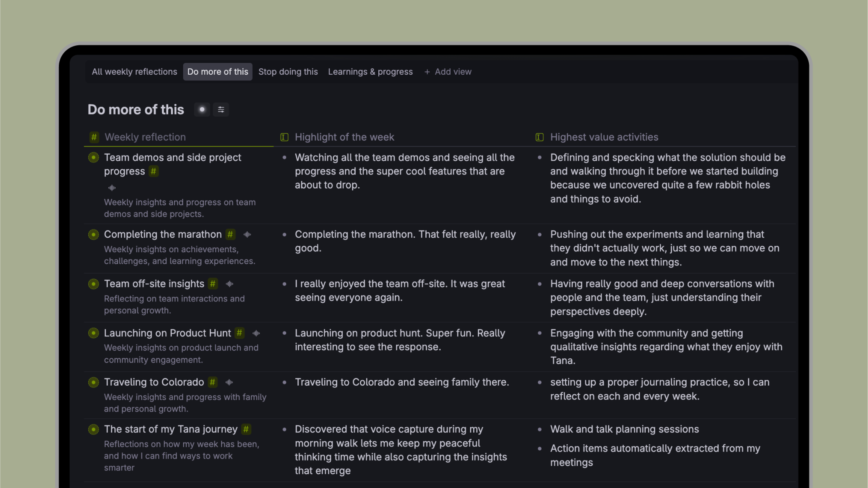This screenshot has width=868, height=488.
Task: Click audio waveform icon on Launching on Product Hunt
Action: click(x=256, y=333)
